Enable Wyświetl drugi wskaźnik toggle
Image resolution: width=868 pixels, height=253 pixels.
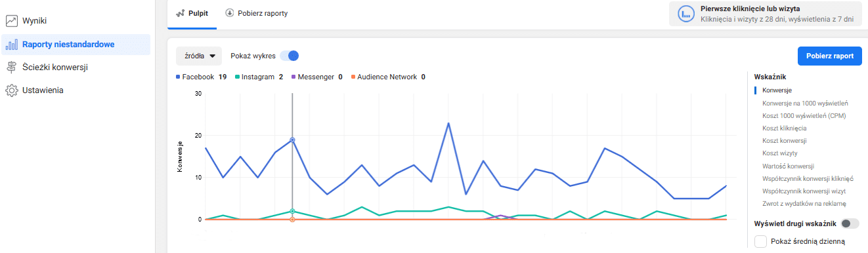coord(850,224)
